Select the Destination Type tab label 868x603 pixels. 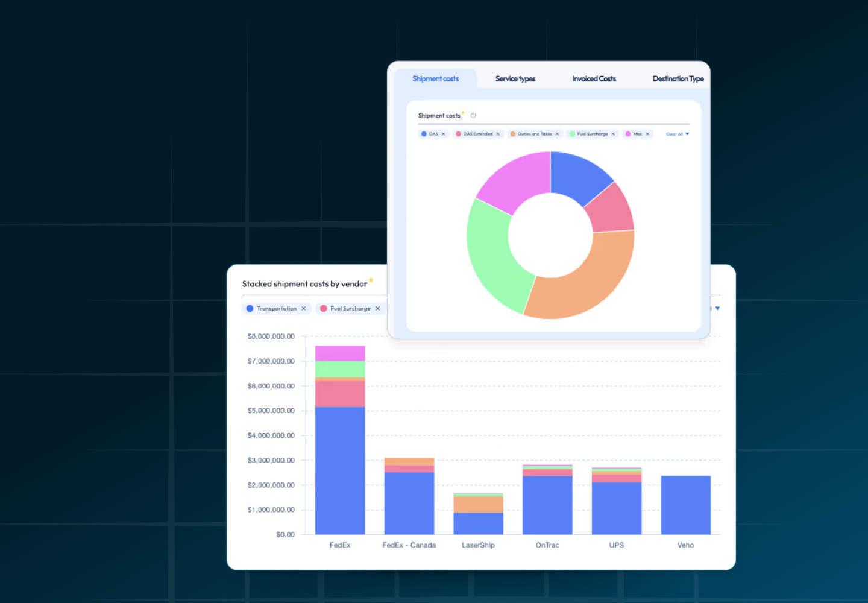(678, 78)
